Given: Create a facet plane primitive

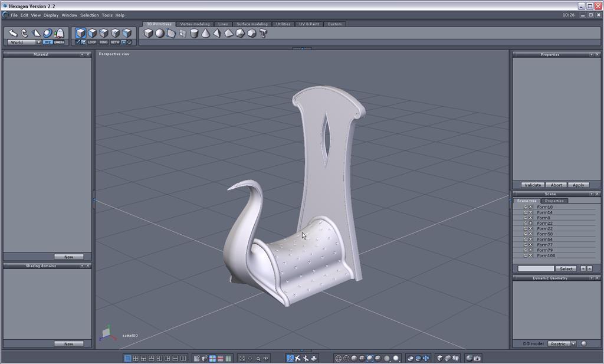Looking at the screenshot, I should tap(171, 33).
